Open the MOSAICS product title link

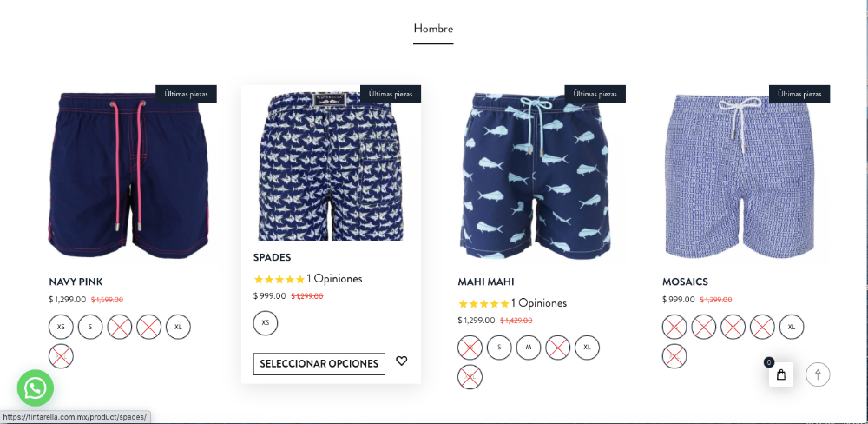tap(685, 282)
